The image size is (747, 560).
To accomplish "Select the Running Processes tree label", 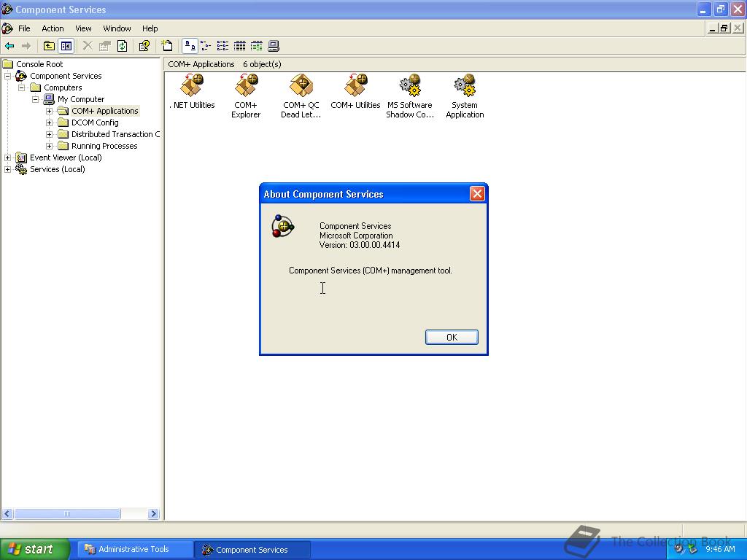I will (x=104, y=146).
